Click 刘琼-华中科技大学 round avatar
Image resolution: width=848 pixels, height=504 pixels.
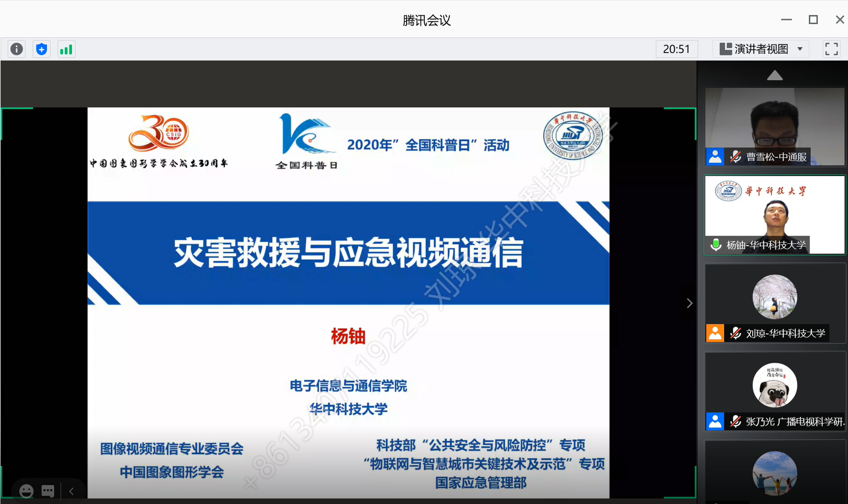[x=775, y=296]
